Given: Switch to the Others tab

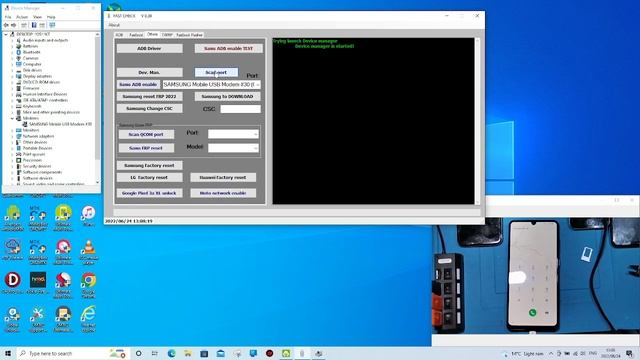Looking at the screenshot, I should tap(152, 35).
